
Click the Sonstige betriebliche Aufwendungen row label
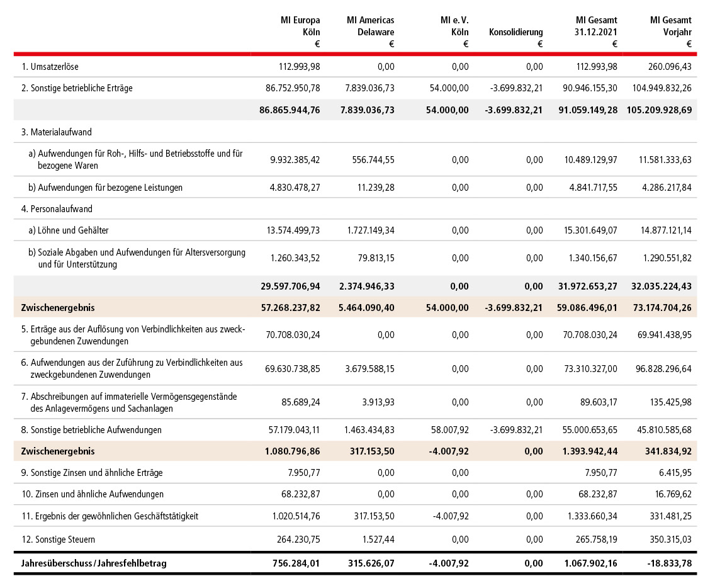coord(91,430)
